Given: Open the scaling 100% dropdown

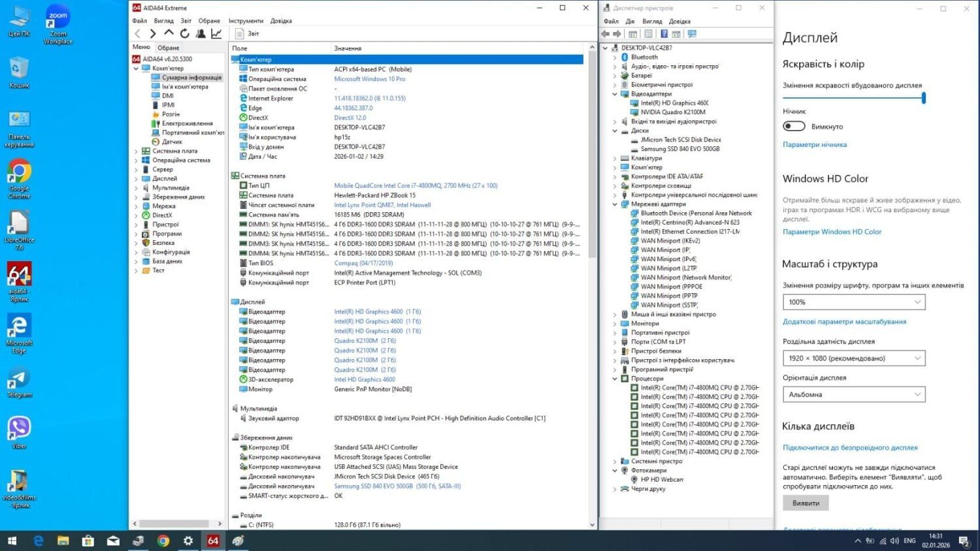Looking at the screenshot, I should click(x=854, y=302).
